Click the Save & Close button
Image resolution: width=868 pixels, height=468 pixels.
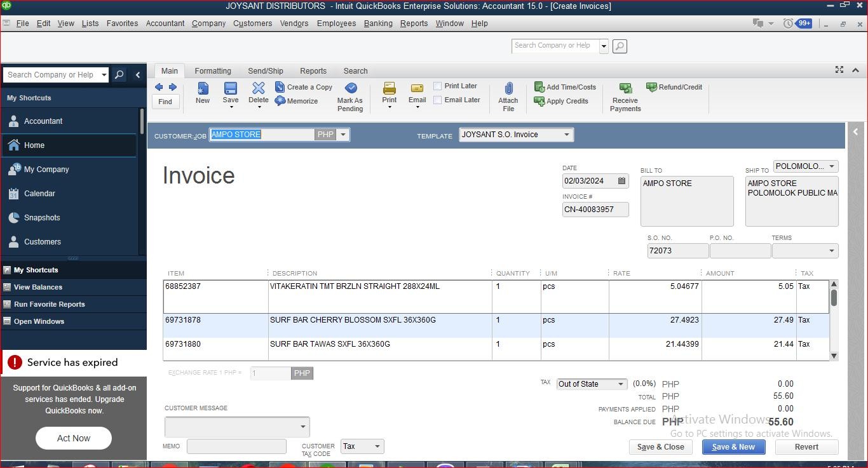point(661,447)
